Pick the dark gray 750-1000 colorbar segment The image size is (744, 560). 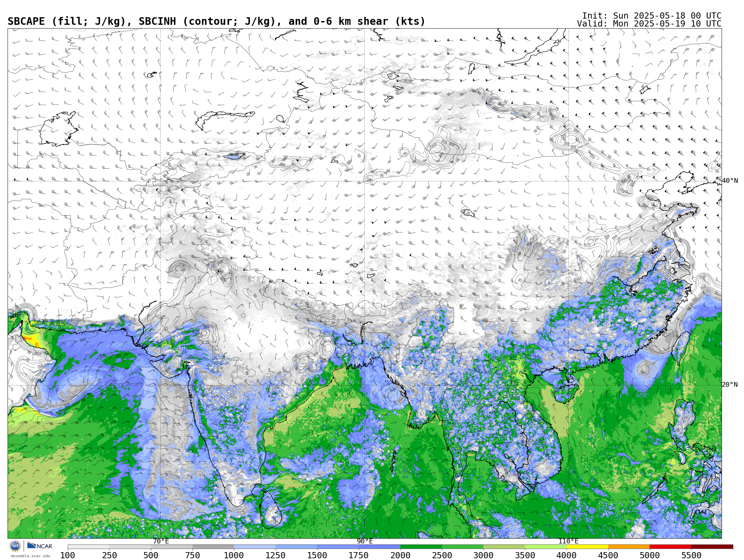[213, 547]
